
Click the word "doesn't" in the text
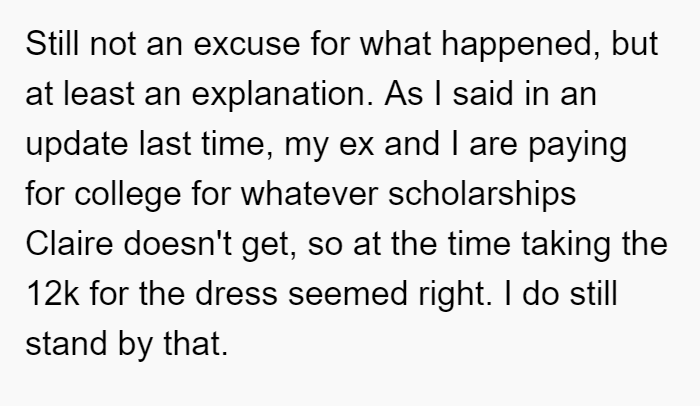tap(177, 244)
